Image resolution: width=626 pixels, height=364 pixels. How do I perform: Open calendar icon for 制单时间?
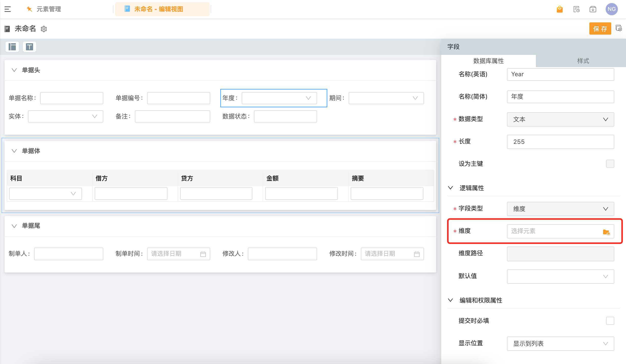tap(203, 254)
